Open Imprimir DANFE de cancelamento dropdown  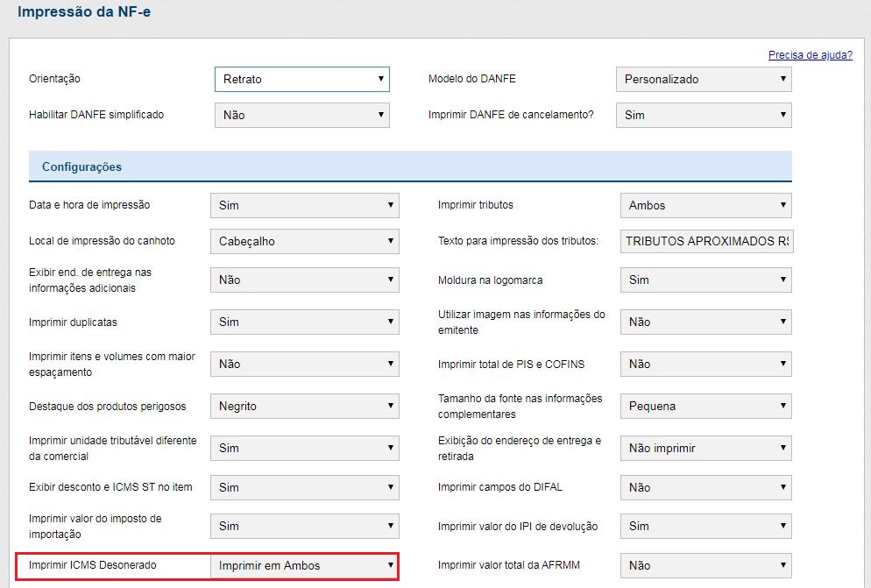pyautogui.click(x=704, y=115)
